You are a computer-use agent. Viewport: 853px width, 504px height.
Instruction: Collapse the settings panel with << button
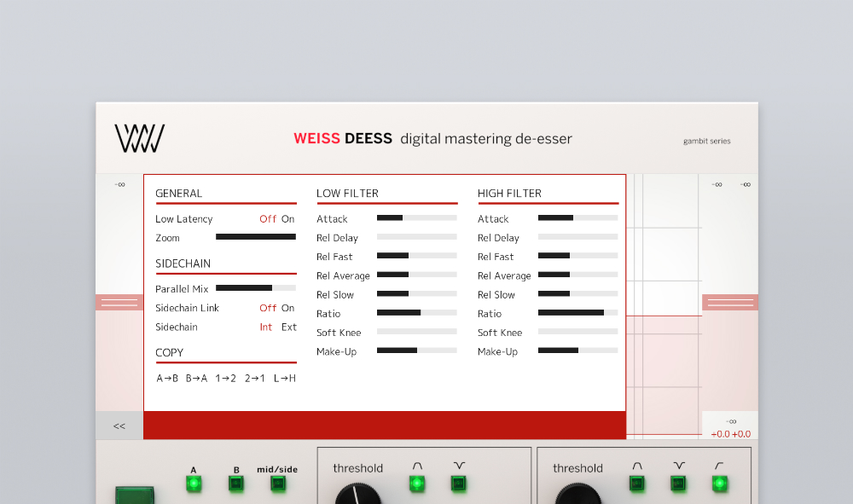[119, 426]
